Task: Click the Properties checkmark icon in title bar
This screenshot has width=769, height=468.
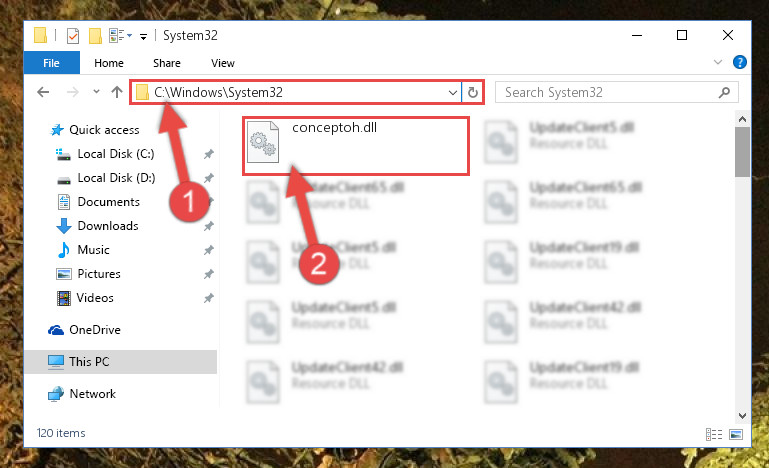Action: pyautogui.click(x=73, y=35)
